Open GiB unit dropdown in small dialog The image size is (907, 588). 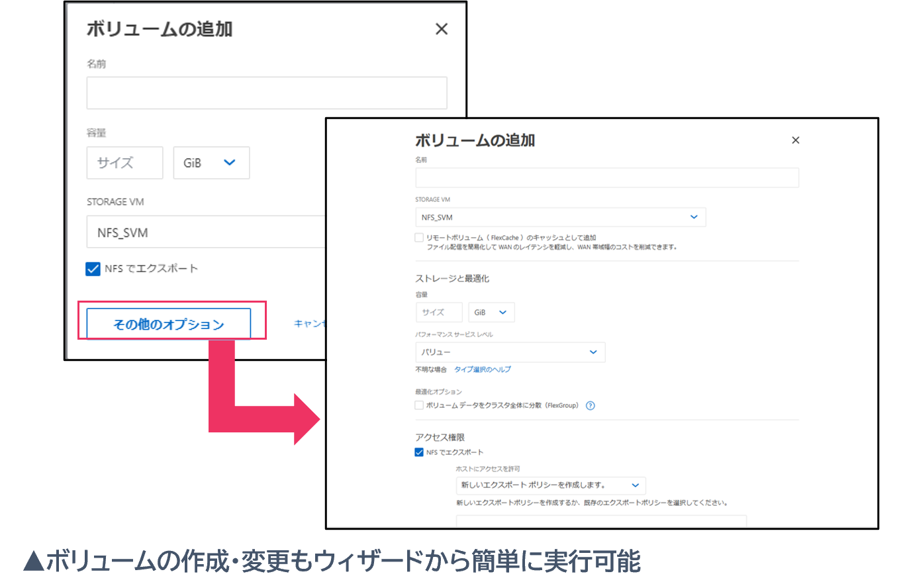coord(211,163)
